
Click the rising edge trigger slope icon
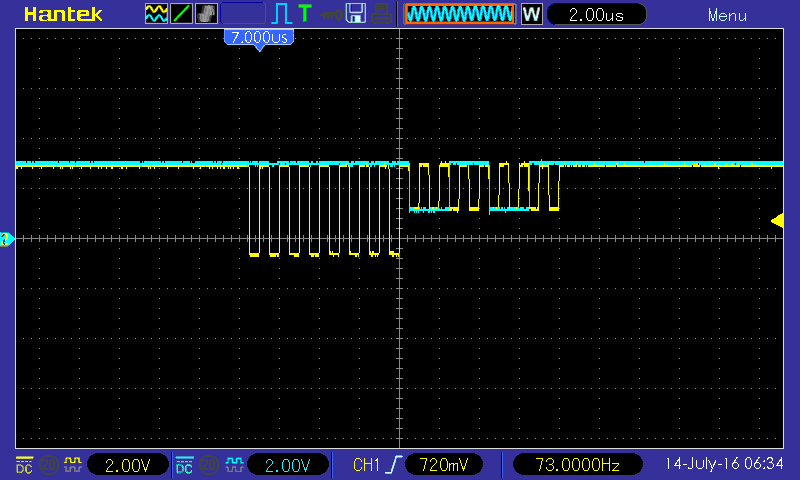point(393,465)
